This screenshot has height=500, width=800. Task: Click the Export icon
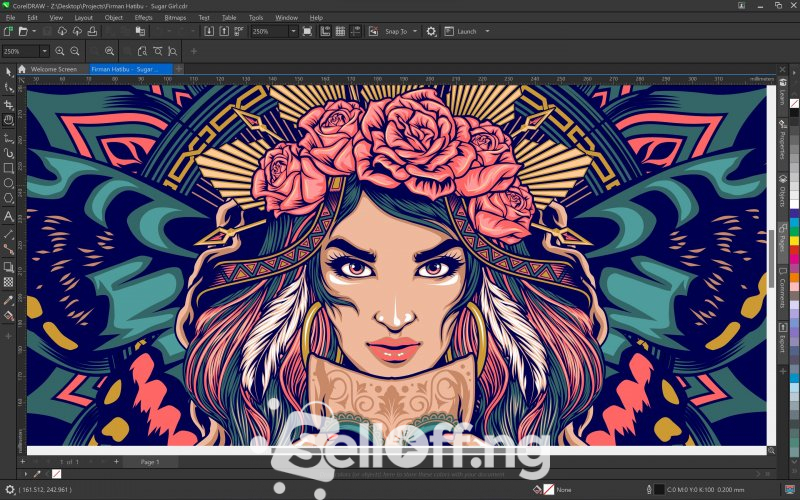tap(224, 32)
